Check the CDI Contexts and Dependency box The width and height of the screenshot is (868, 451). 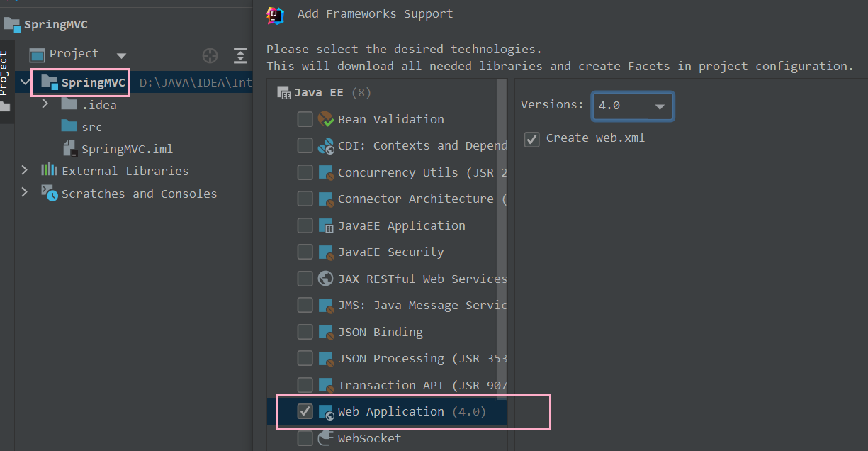[x=305, y=146]
